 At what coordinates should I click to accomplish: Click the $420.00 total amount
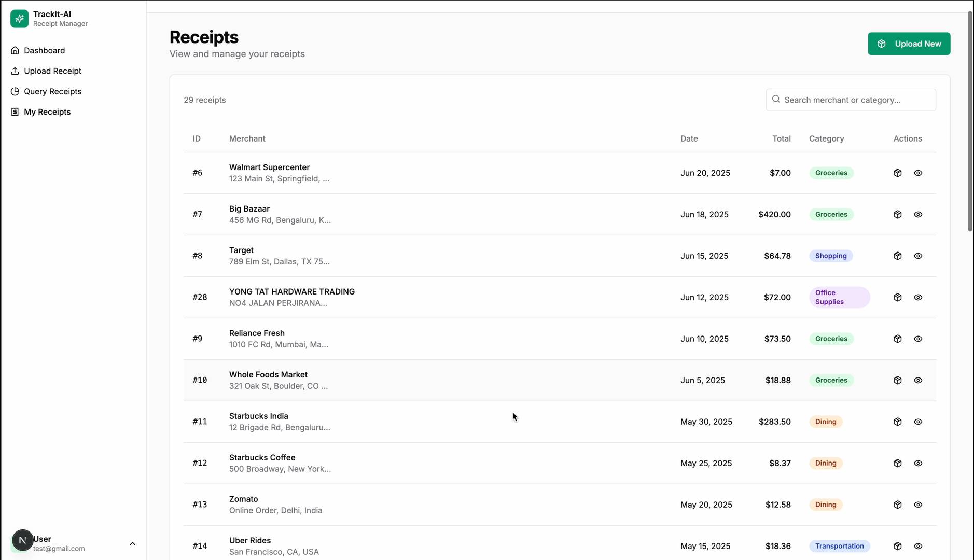click(774, 214)
